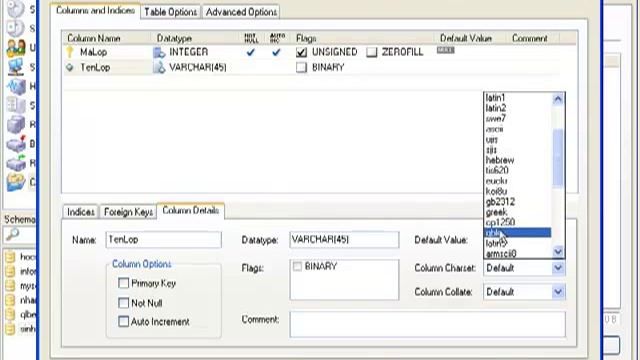Choose koi8u from charset list

pyautogui.click(x=496, y=191)
